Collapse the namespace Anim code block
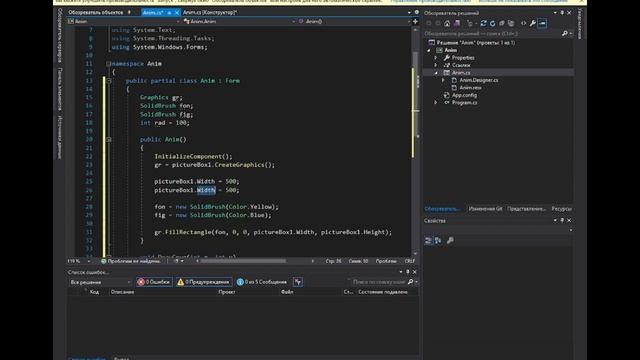The height and width of the screenshot is (360, 640). click(x=109, y=64)
